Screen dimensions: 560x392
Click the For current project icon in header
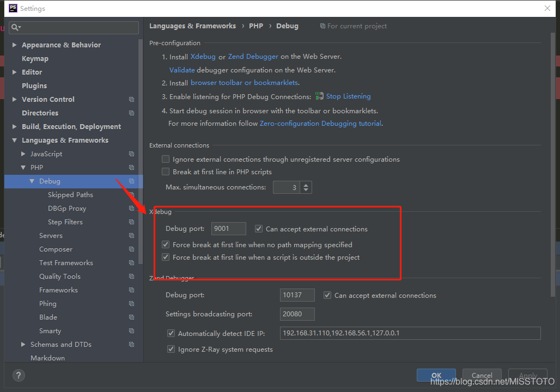click(322, 26)
